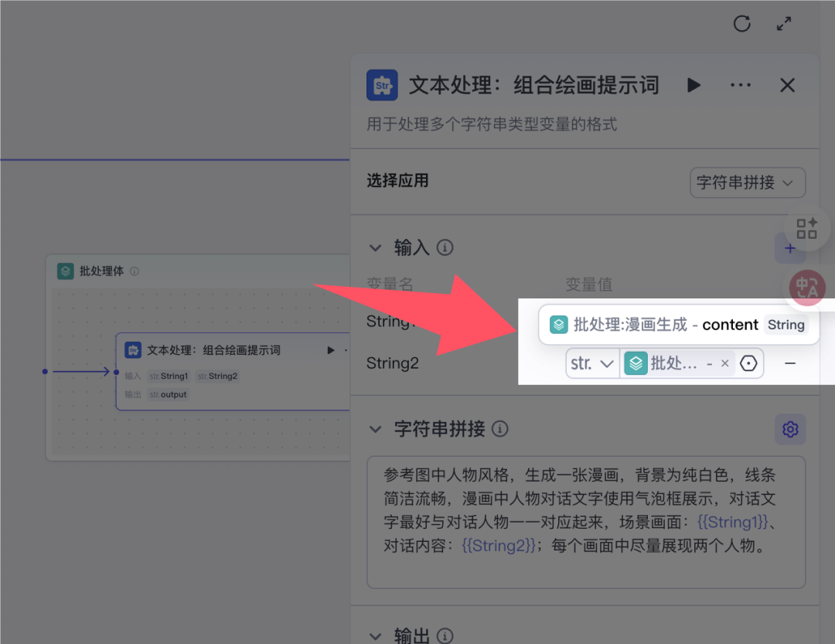Expand the view with the fullscreen arrows icon
The height and width of the screenshot is (644, 835).
(783, 23)
